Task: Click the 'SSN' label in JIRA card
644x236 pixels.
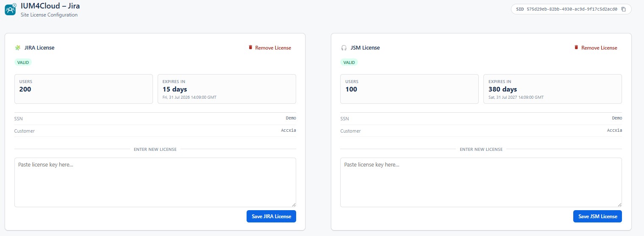Action: coord(19,119)
